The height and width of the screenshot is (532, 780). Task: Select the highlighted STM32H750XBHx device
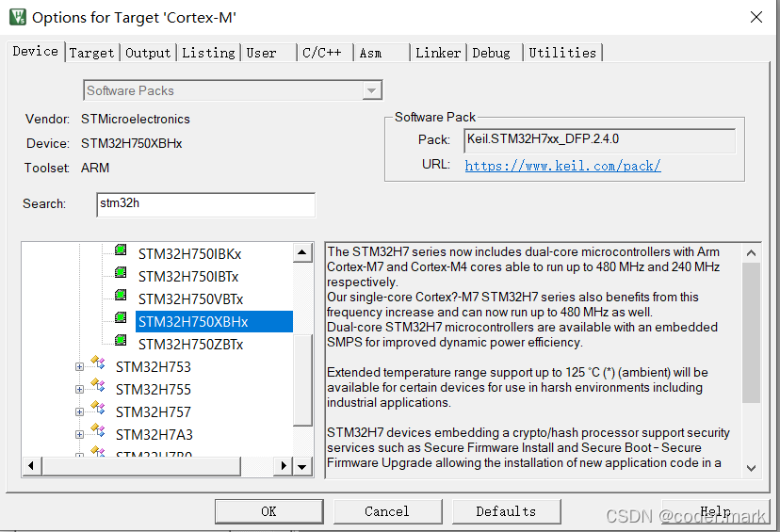(x=214, y=322)
